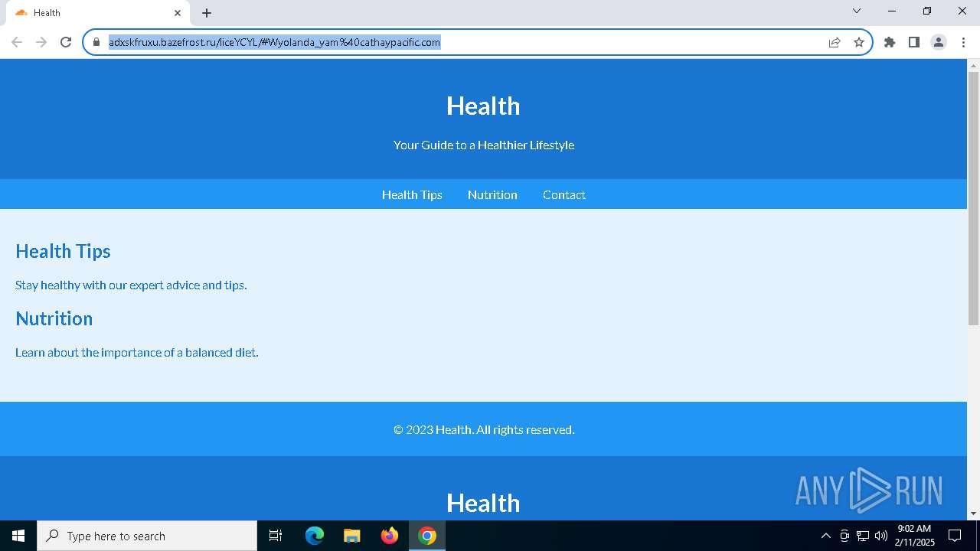Open the volume tray icon

(881, 536)
